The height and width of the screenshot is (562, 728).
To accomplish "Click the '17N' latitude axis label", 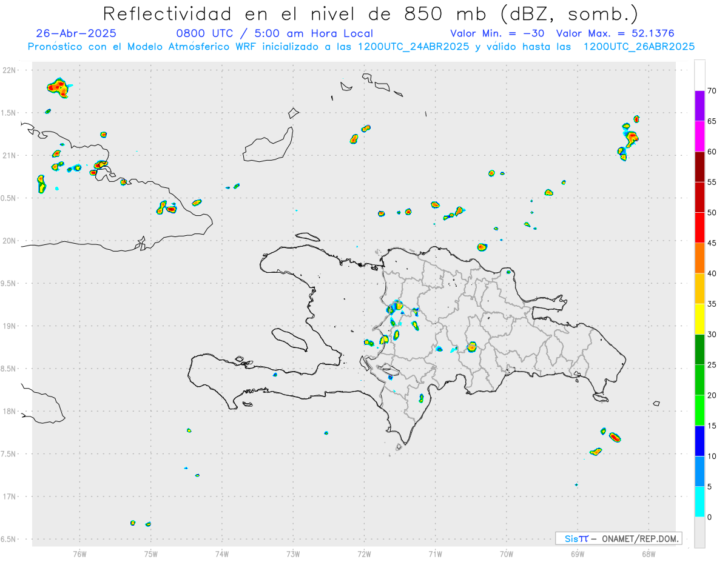I will pyautogui.click(x=10, y=497).
